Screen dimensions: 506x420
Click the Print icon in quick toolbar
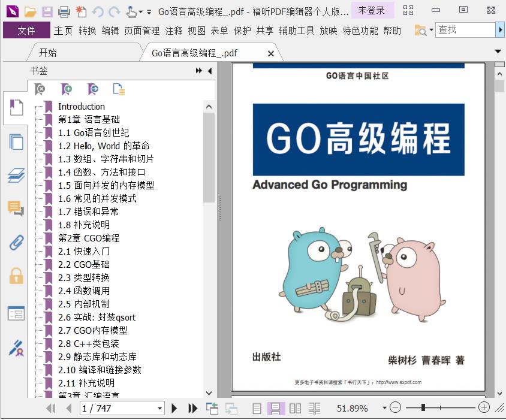[64, 12]
